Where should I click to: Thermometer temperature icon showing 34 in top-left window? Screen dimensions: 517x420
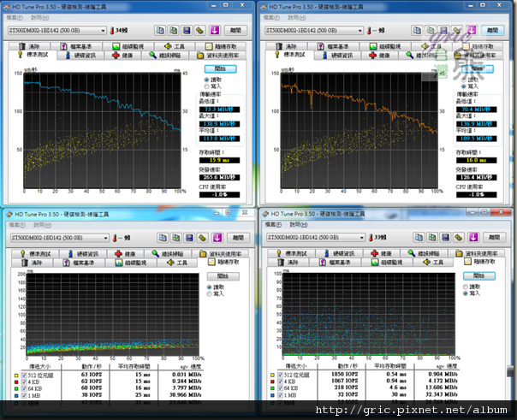(x=112, y=31)
